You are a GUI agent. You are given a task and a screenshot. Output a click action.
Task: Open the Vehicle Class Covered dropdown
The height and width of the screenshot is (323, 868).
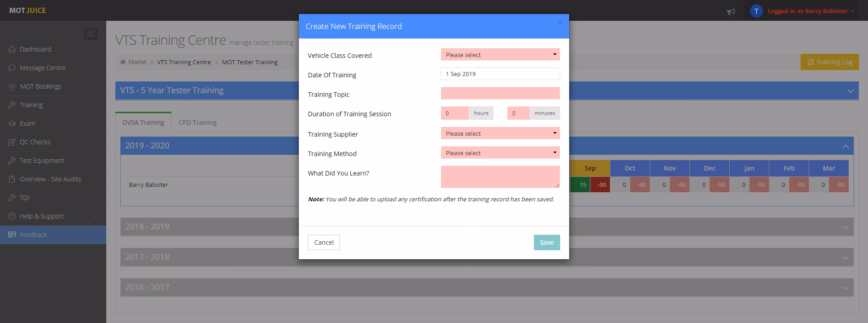click(500, 55)
